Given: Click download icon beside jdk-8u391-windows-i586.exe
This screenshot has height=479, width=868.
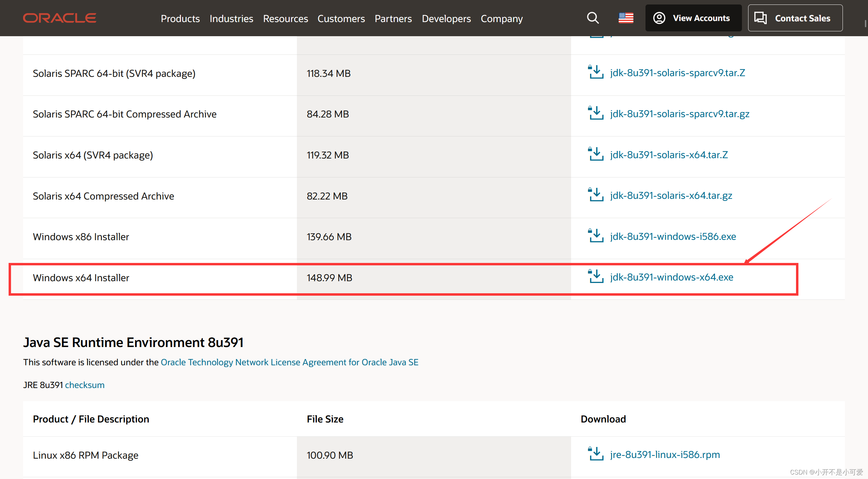Looking at the screenshot, I should tap(596, 236).
